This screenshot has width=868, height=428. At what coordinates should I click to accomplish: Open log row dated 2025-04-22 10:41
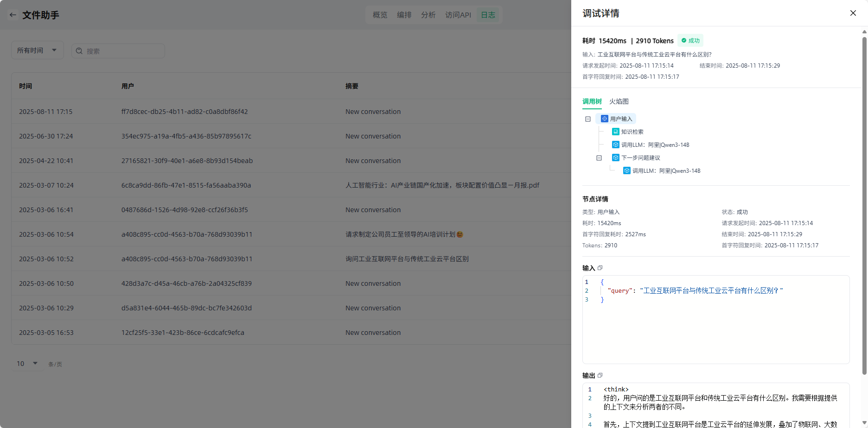click(291, 160)
